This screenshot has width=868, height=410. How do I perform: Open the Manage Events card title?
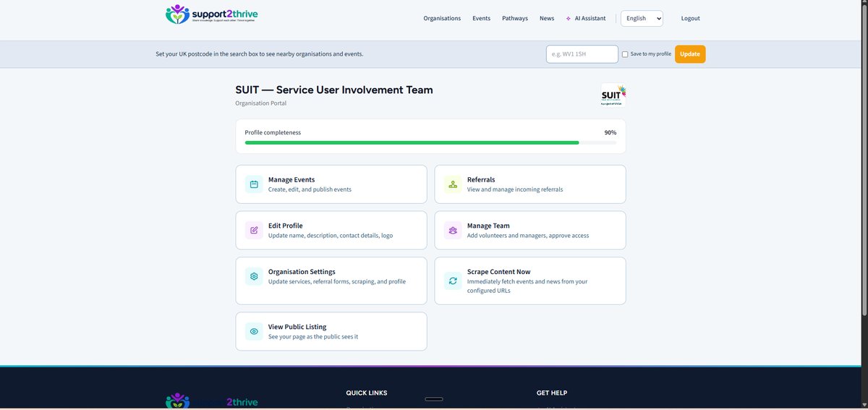pyautogui.click(x=292, y=179)
